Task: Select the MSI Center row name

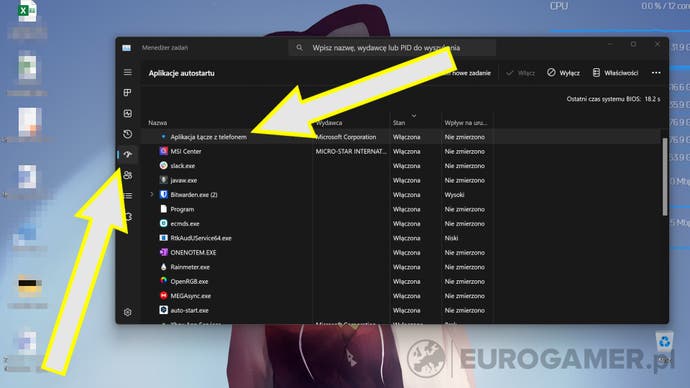Action: pos(186,151)
